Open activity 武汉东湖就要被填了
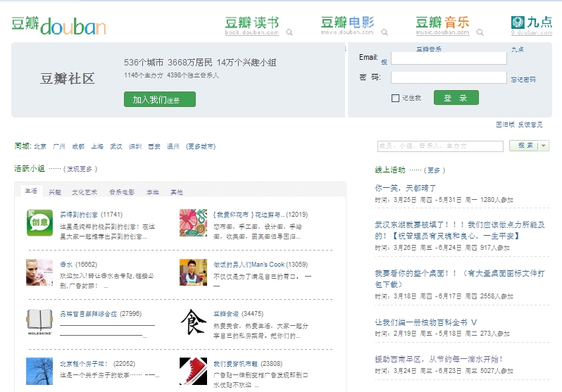562x392 pixels. click(x=460, y=230)
